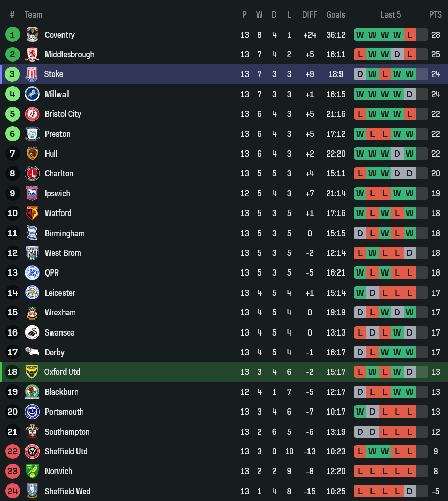Click the Stoke club crest
This screenshot has height=501, width=448.
click(32, 74)
